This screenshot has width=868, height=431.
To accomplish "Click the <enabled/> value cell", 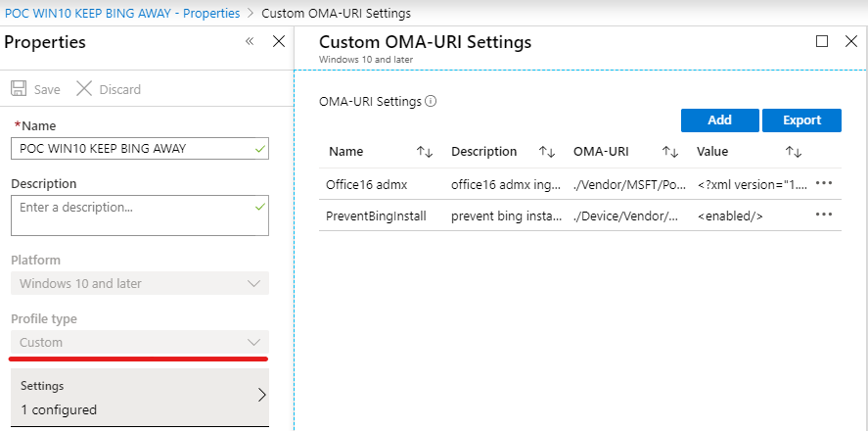I will tap(730, 216).
